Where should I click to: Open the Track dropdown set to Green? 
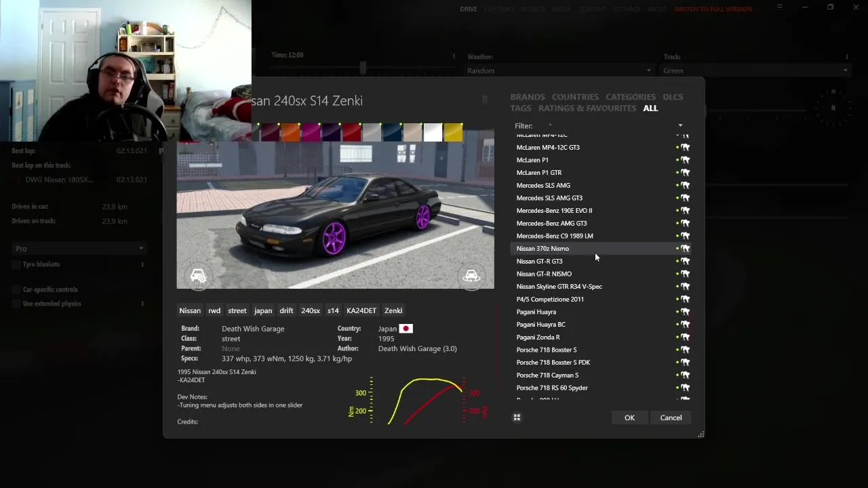[755, 70]
